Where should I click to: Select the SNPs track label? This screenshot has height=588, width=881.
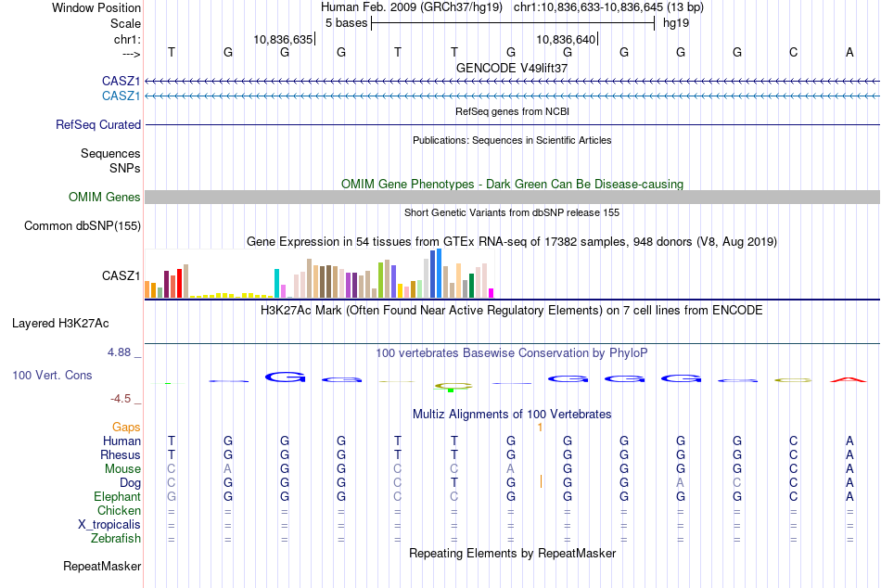click(125, 168)
